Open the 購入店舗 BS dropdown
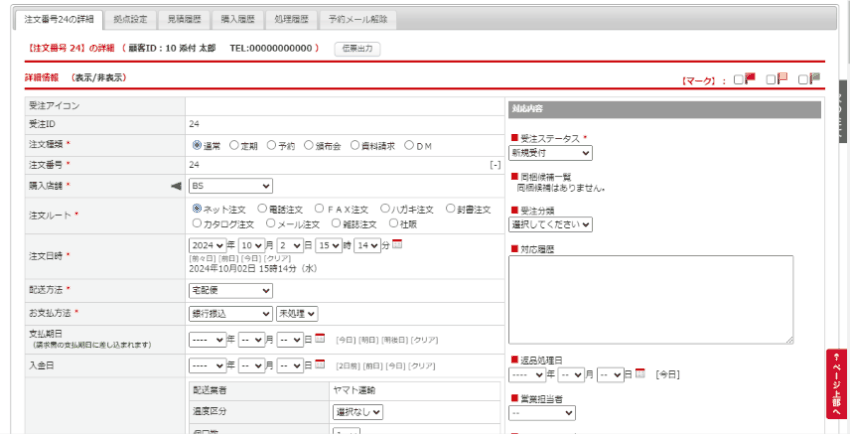The image size is (850, 434). pyautogui.click(x=230, y=185)
